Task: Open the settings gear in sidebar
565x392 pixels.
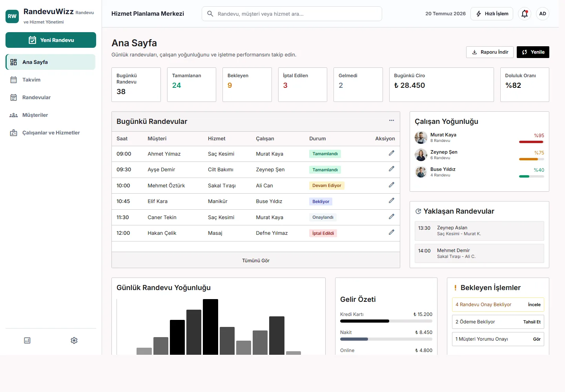Action: click(74, 341)
